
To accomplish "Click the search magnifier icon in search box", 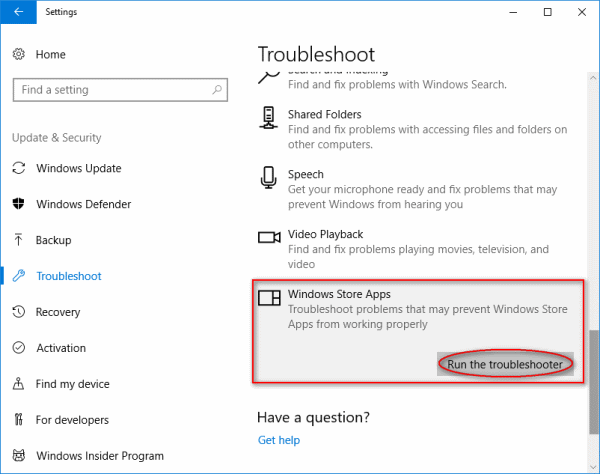I will 217,90.
